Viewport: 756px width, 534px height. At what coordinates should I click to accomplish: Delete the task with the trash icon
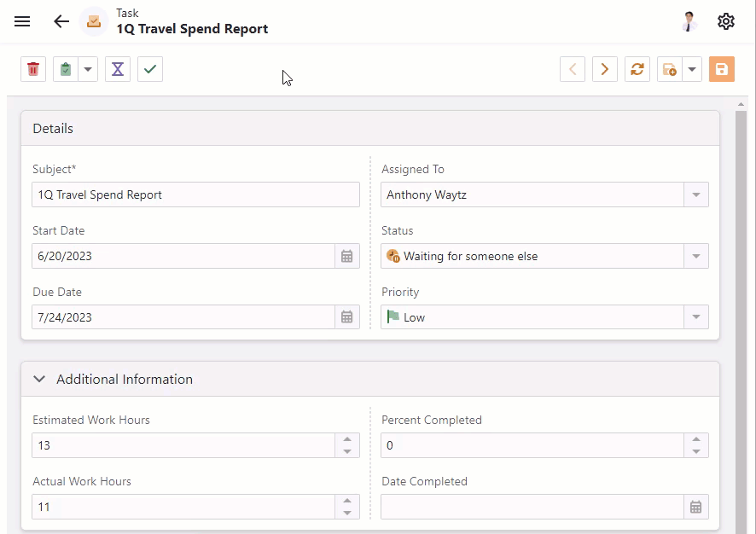[x=33, y=69]
